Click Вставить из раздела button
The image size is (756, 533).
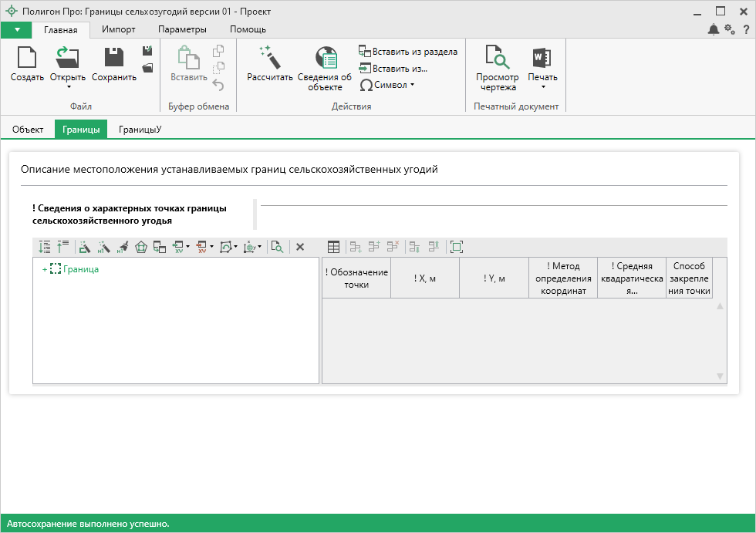click(x=408, y=52)
